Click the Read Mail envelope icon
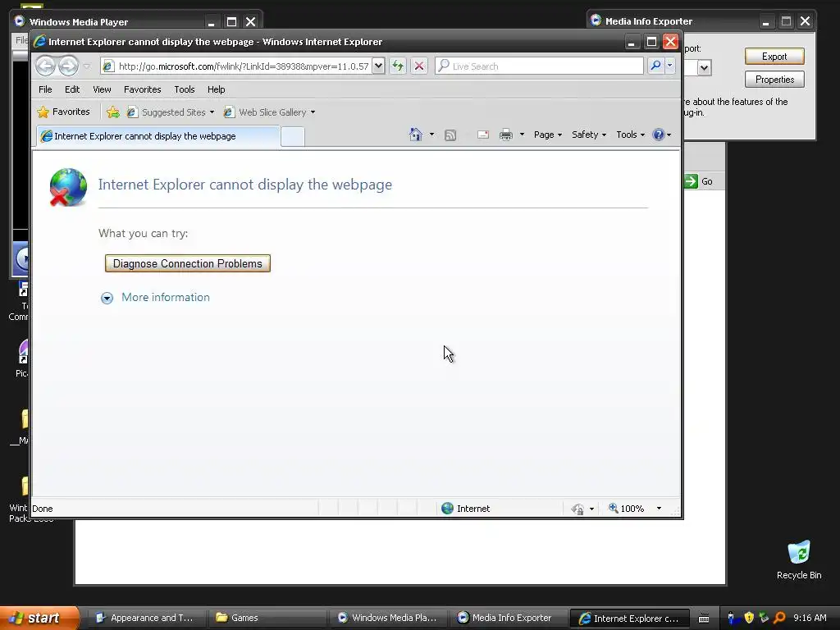840x630 pixels. (483, 135)
